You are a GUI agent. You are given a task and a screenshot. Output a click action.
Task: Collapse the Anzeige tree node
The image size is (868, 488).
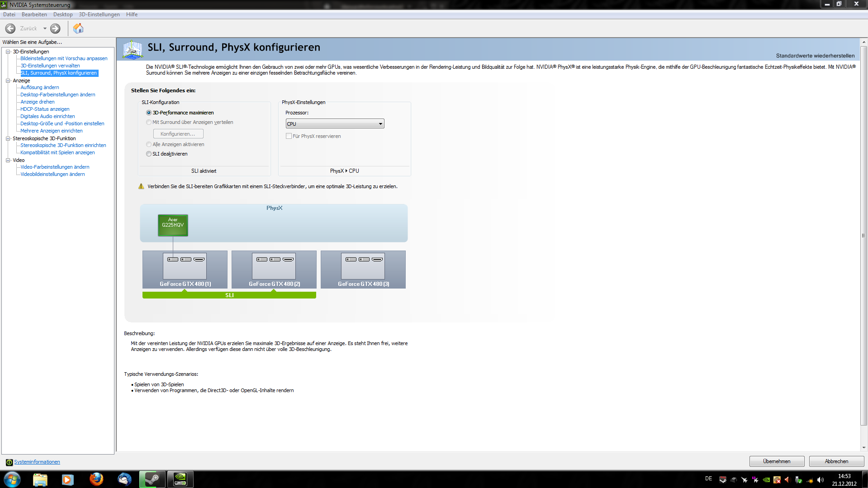pyautogui.click(x=8, y=81)
